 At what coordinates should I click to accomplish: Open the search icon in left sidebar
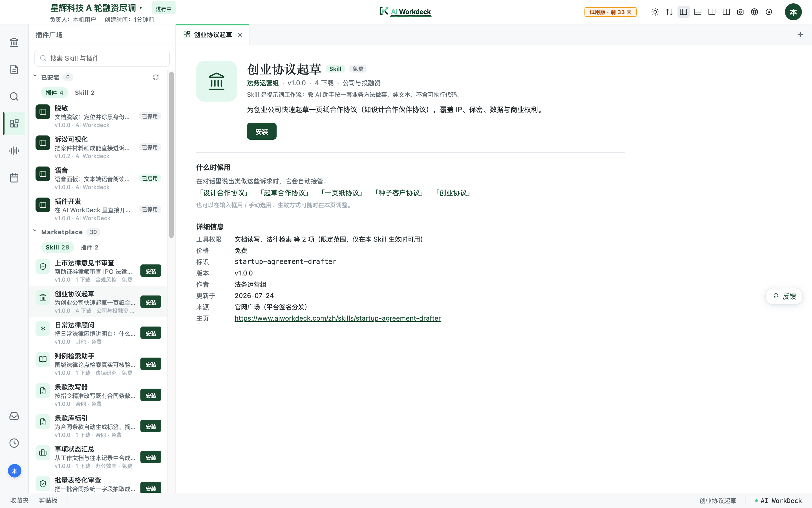14,97
